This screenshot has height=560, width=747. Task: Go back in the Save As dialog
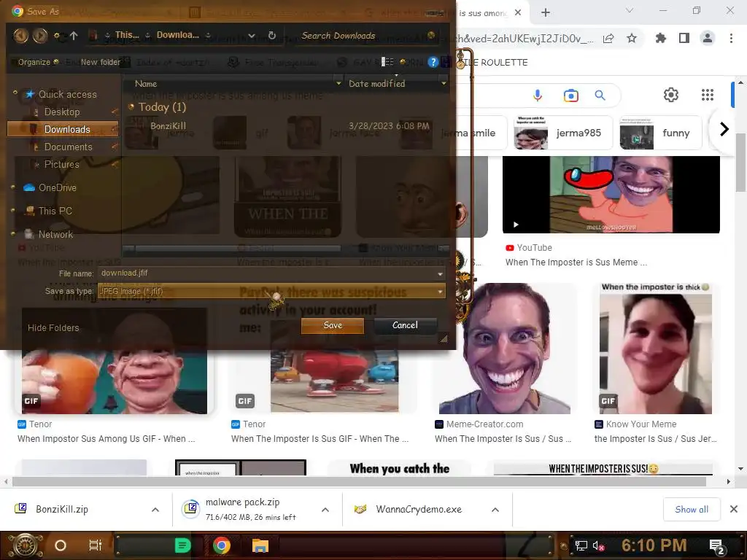(20, 35)
